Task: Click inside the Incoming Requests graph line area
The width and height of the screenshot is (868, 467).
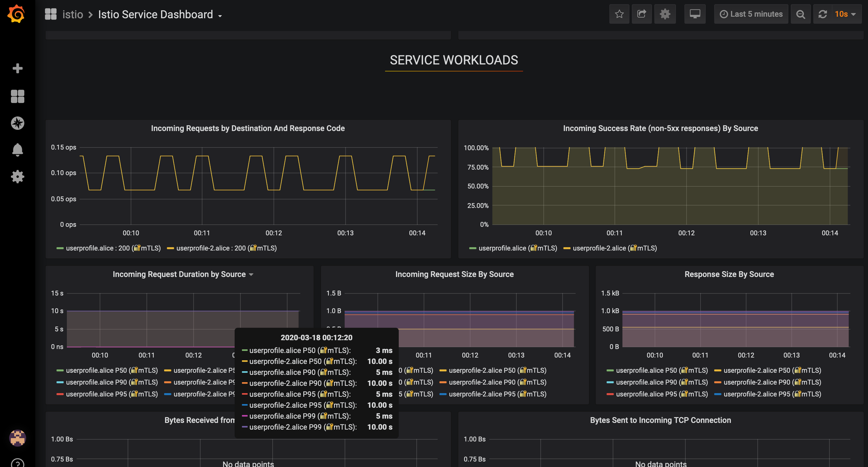Action: click(258, 186)
